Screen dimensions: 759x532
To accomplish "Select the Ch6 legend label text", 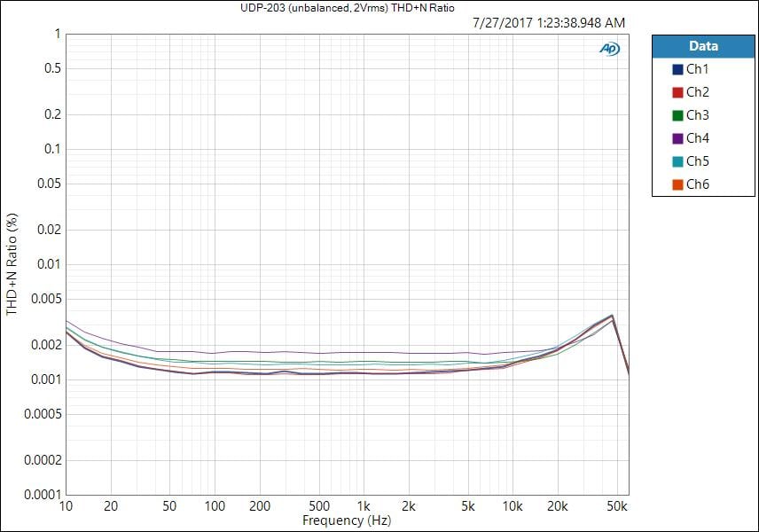I will tap(698, 184).
